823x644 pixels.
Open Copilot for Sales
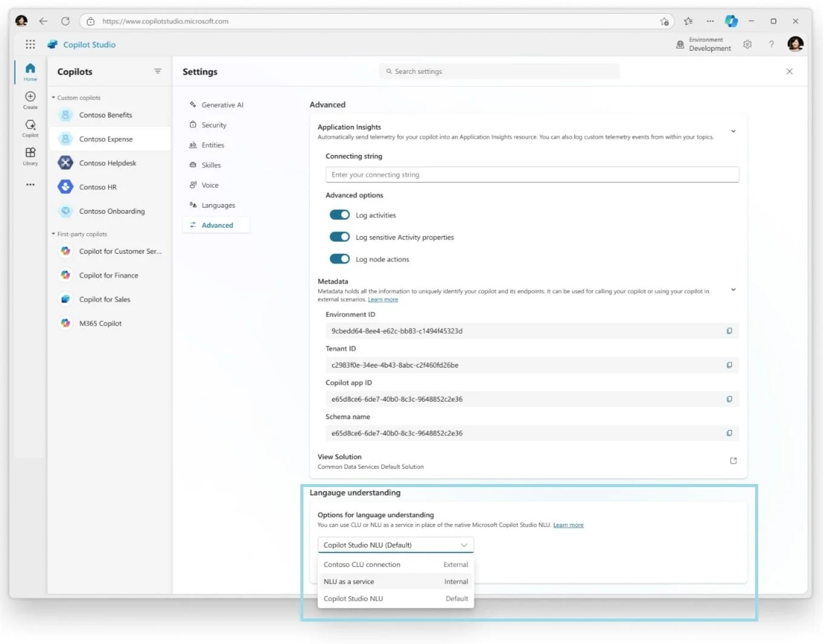(110, 299)
